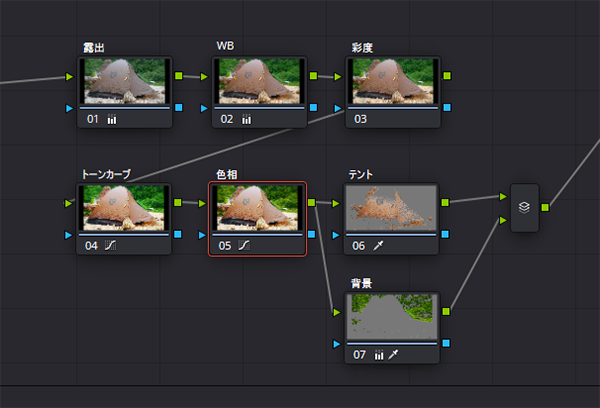Image resolution: width=600 pixels, height=408 pixels.
Task: Click the color bars icon on node 07
Action: 379,355
